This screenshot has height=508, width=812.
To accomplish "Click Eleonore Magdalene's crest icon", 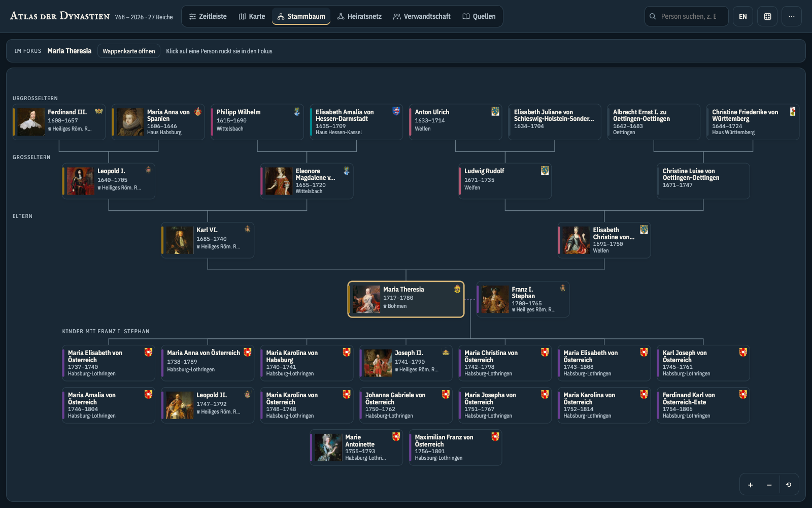I will (x=347, y=170).
